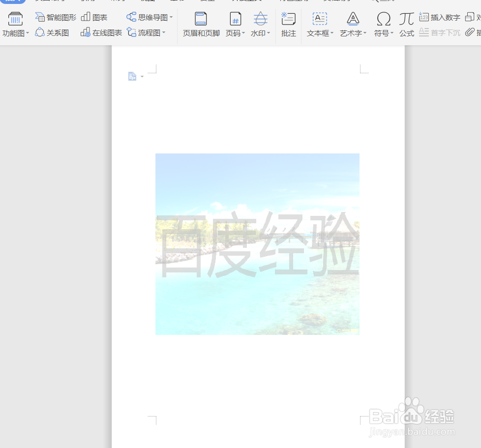Screen dimensions: 481x448
Task: Click the 水印 watermark icon
Action: click(x=261, y=19)
